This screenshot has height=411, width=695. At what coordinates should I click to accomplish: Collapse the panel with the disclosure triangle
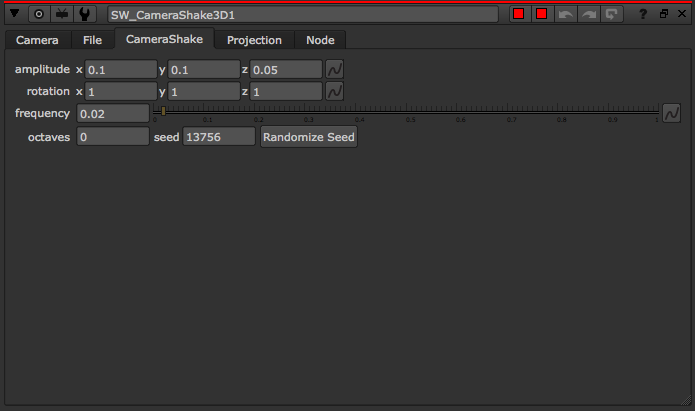[15, 15]
